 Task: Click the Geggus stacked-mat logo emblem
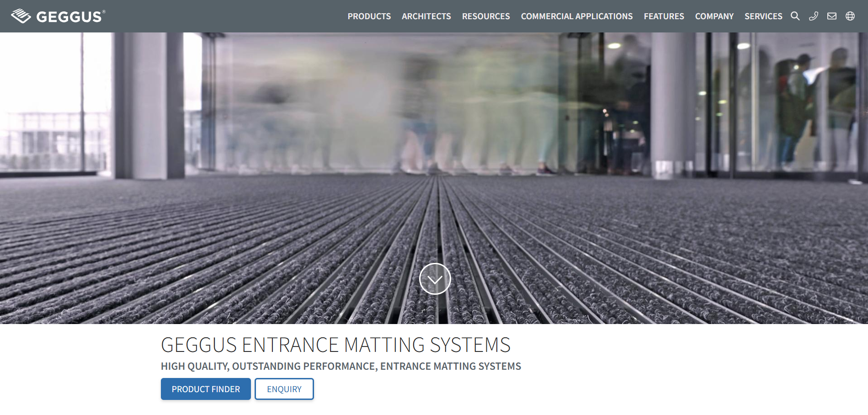21,16
